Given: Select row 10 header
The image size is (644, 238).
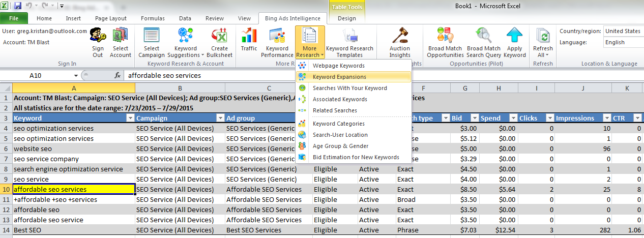Looking at the screenshot, I should click(6, 189).
